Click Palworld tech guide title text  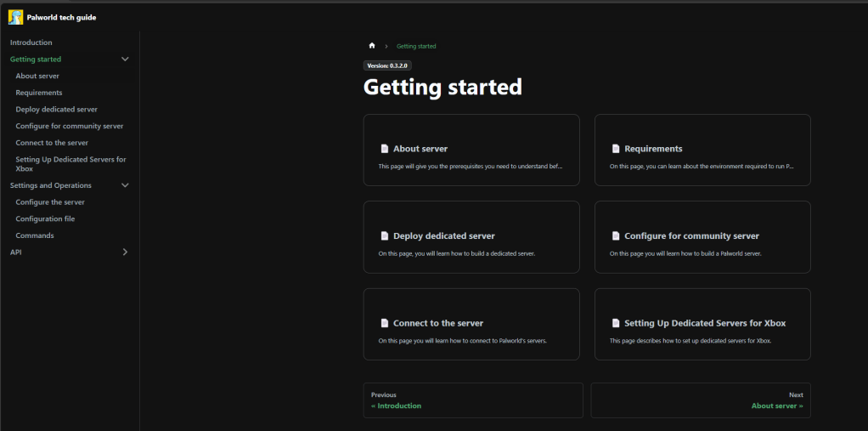61,17
